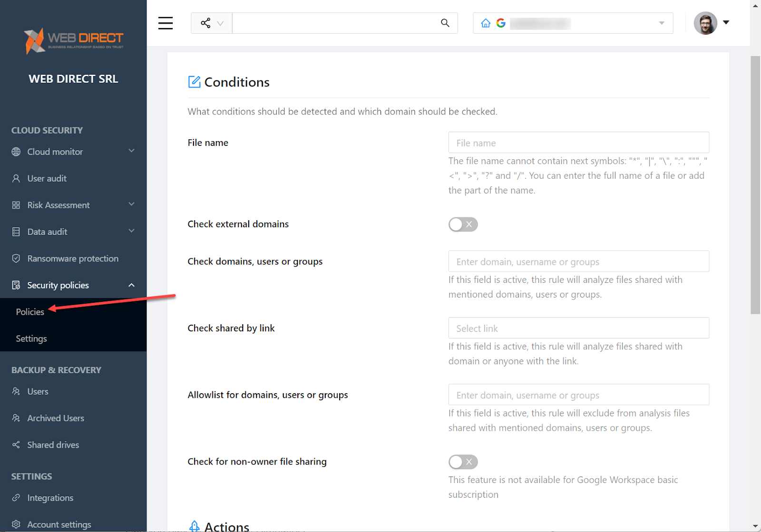
Task: Collapse the Security policies section
Action: (131, 285)
